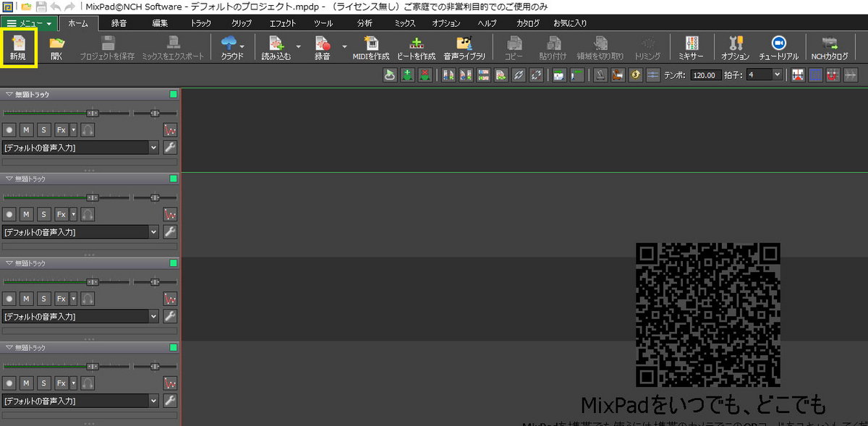This screenshot has height=426, width=868.
Task: Open the デフォルトの音声入力 dropdown on the third track
Action: 80,316
